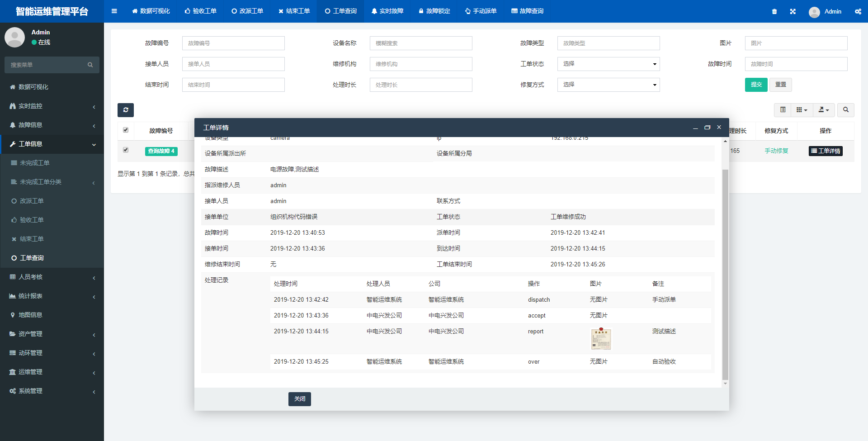Click the table search magnifier icon
This screenshot has height=441, width=868.
click(x=845, y=110)
